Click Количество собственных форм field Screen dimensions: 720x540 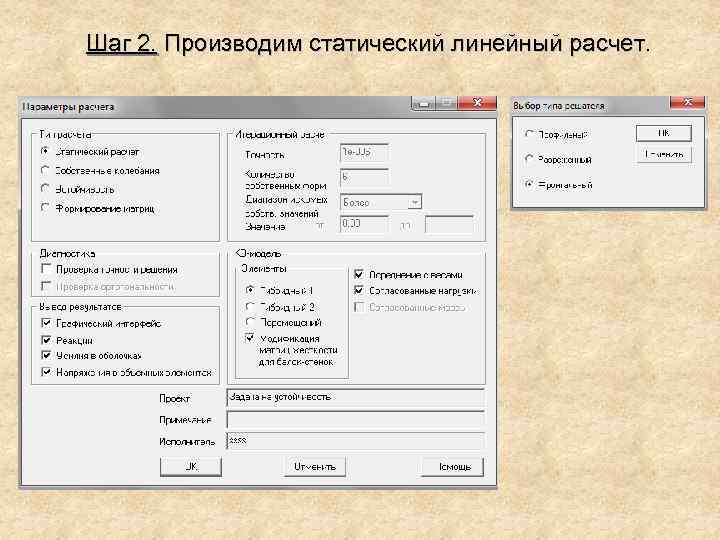pos(364,177)
